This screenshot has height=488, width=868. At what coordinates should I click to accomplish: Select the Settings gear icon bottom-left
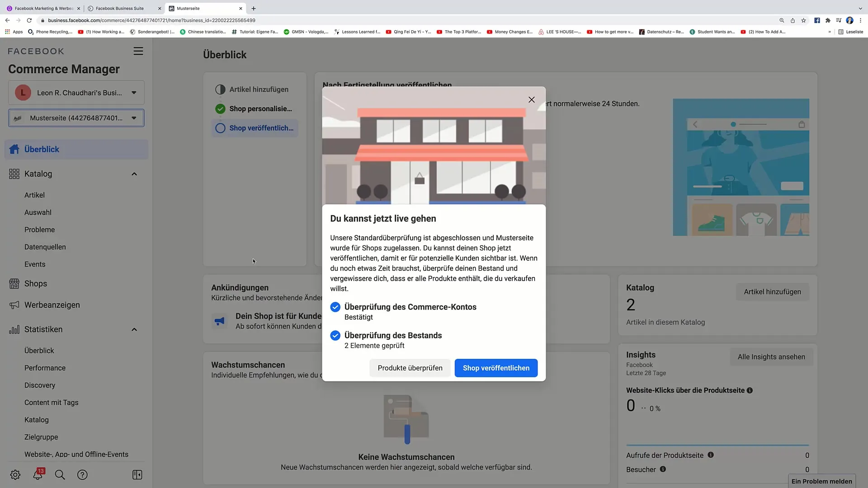[x=15, y=475]
